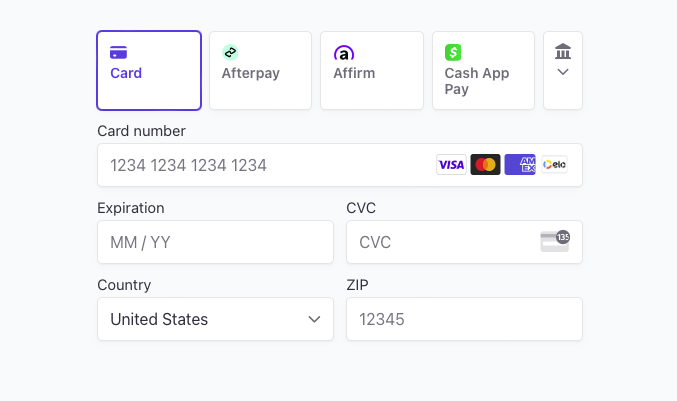The height and width of the screenshot is (401, 677).
Task: Select Cash App Pay payment method
Action: pyautogui.click(x=483, y=70)
